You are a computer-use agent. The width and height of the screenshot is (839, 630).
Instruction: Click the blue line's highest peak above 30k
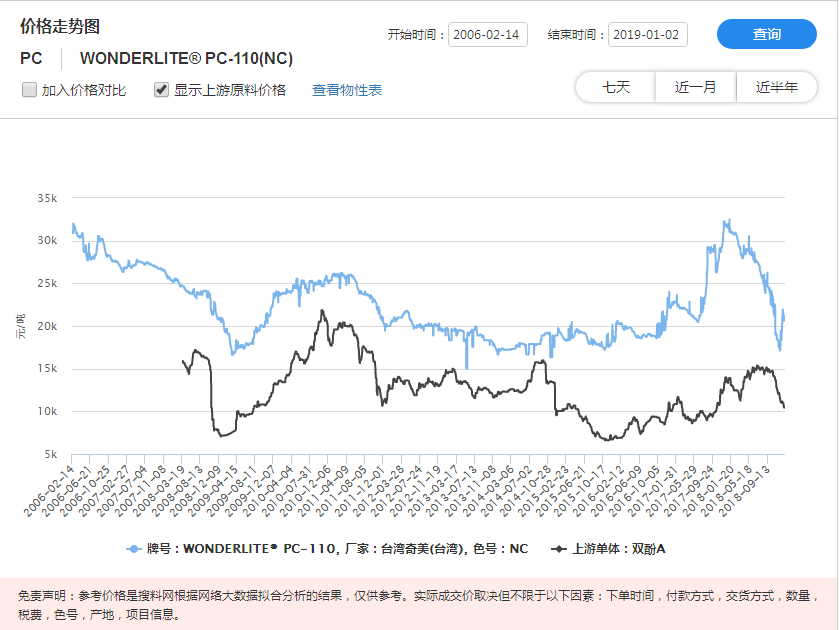[x=727, y=220]
